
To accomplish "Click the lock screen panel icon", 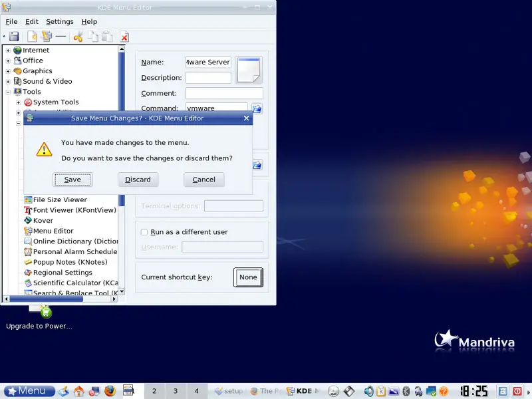I will [x=503, y=391].
